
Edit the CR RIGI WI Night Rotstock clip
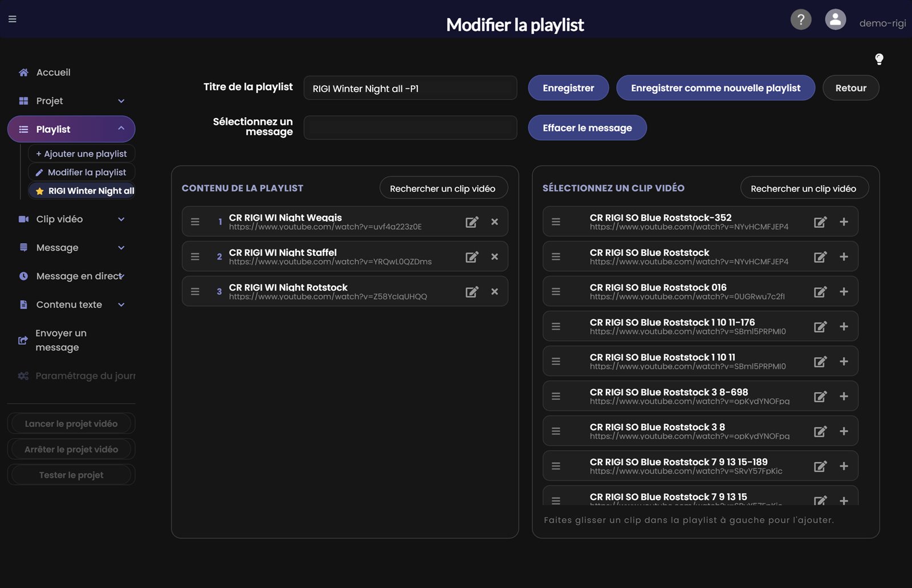point(472,292)
